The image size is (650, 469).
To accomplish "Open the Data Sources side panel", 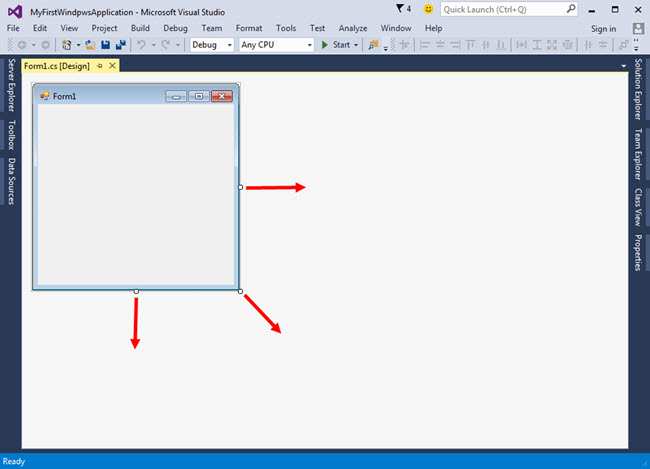I will (11, 181).
